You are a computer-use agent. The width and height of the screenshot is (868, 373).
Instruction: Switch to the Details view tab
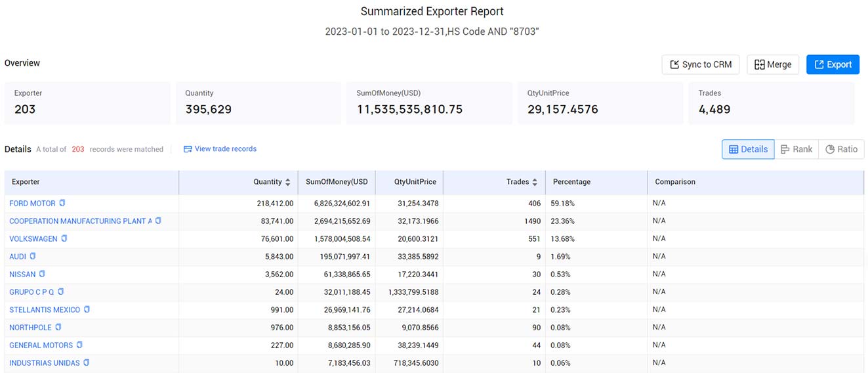[748, 149]
